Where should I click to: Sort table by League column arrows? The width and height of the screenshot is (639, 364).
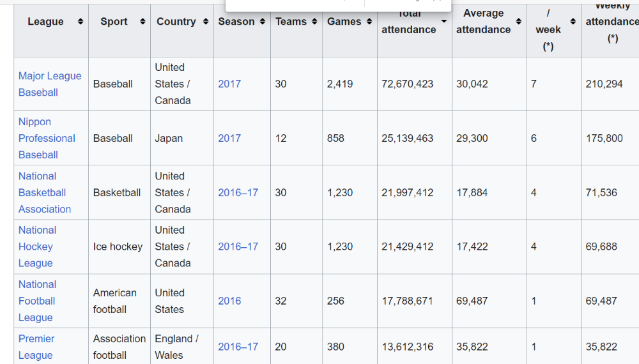click(81, 22)
